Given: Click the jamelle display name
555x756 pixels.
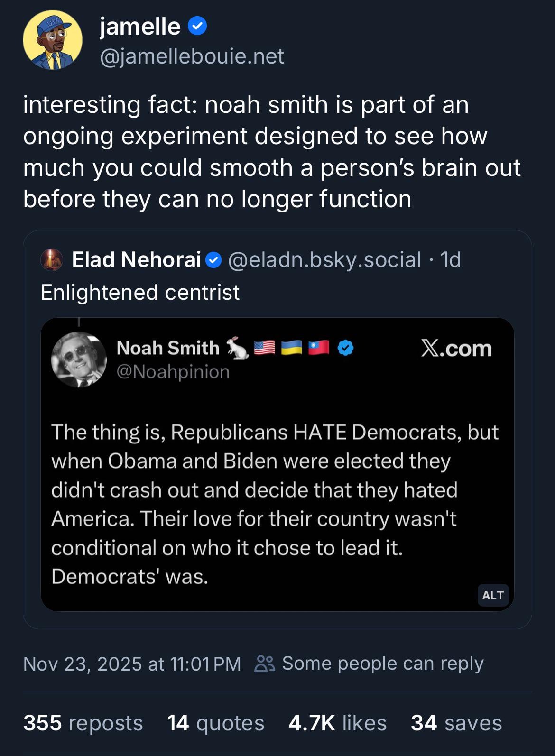Looking at the screenshot, I should [140, 26].
